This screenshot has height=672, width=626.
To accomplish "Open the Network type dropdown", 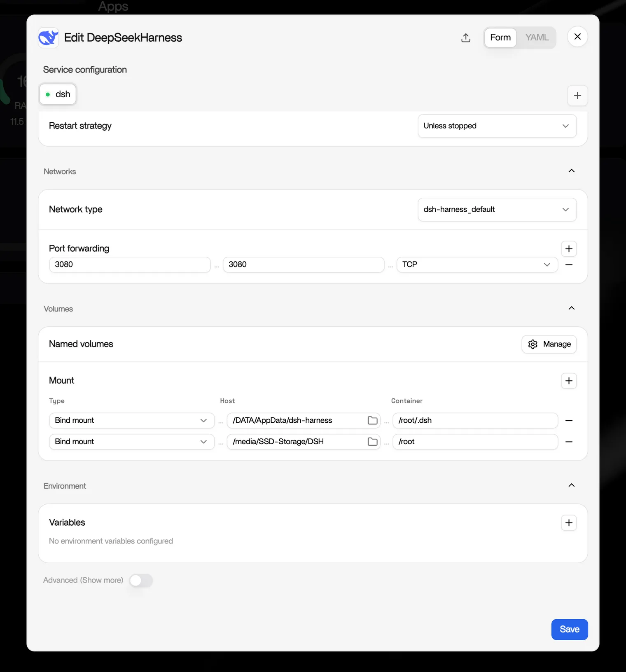I will pos(497,210).
